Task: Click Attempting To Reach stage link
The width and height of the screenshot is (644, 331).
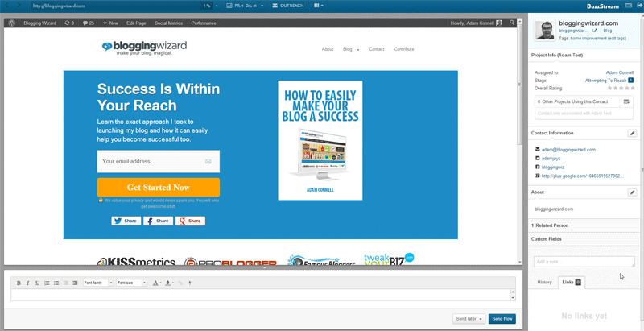Action: point(605,81)
